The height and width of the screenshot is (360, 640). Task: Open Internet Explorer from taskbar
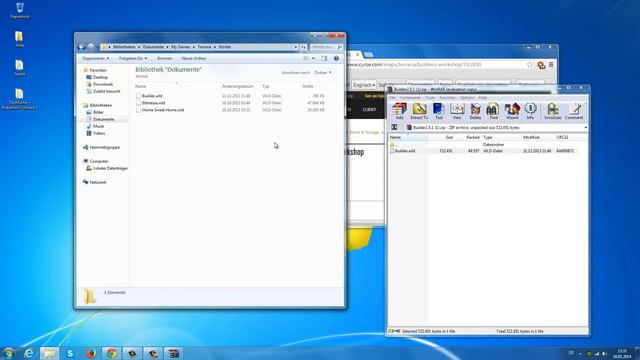point(29,353)
